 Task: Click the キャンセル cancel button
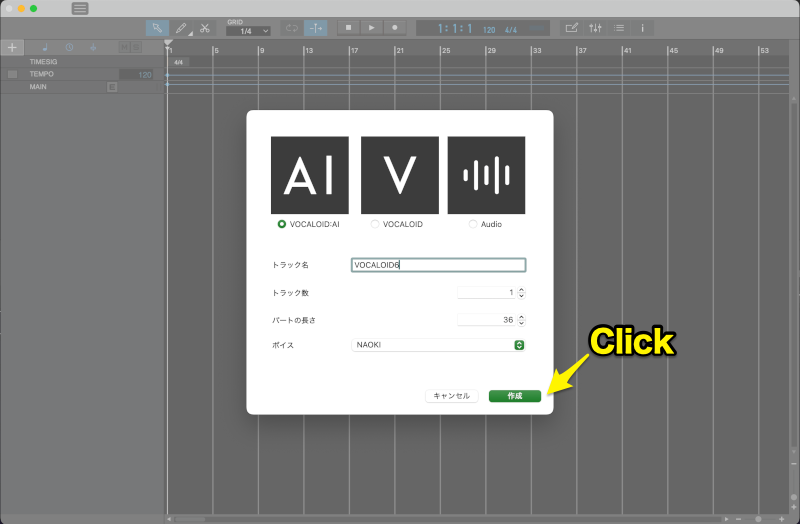point(452,396)
